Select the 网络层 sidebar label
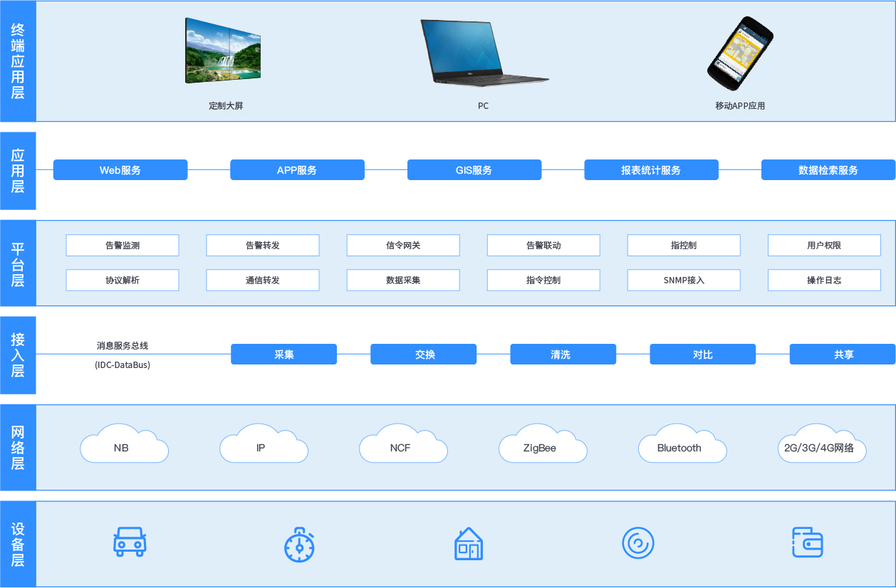This screenshot has height=588, width=896. click(17, 446)
